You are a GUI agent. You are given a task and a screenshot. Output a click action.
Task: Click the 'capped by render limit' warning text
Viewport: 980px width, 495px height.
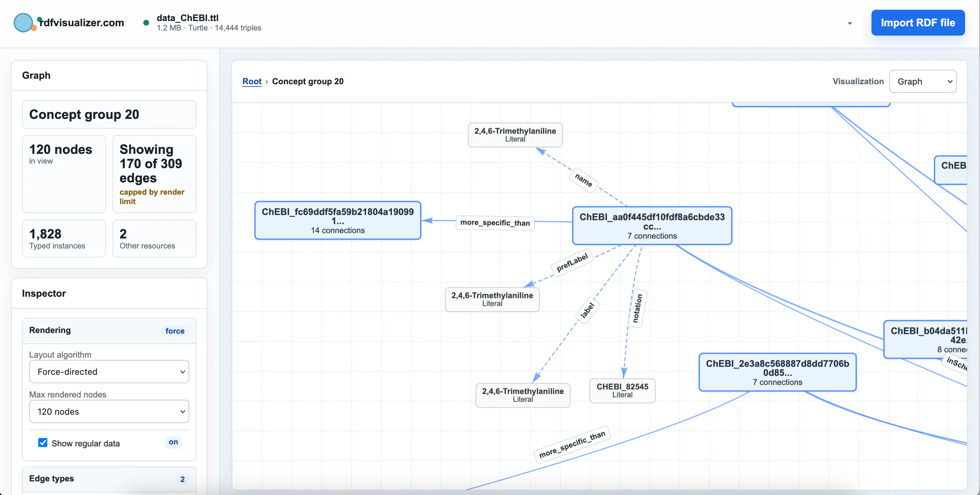tap(152, 197)
